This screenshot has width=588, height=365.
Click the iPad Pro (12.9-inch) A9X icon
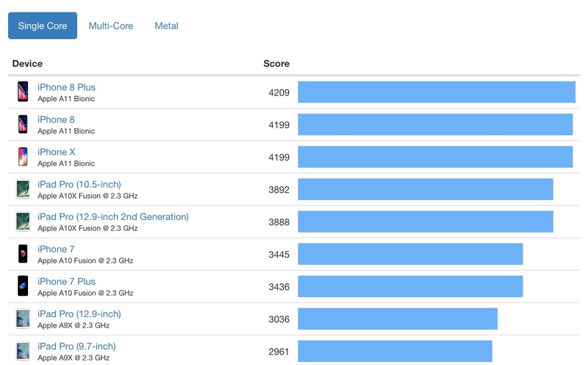tap(23, 319)
